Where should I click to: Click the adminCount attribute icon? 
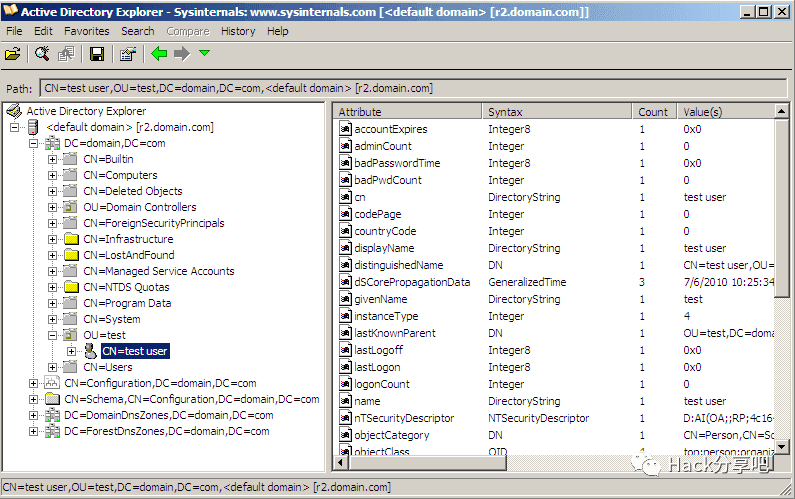345,146
